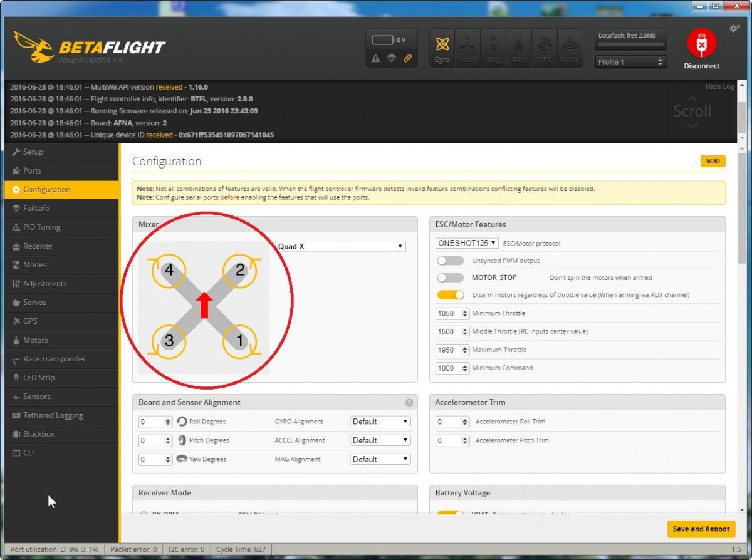The image size is (752, 560).
Task: Click the Yaw Degrees rotation icon
Action: pyautogui.click(x=182, y=459)
